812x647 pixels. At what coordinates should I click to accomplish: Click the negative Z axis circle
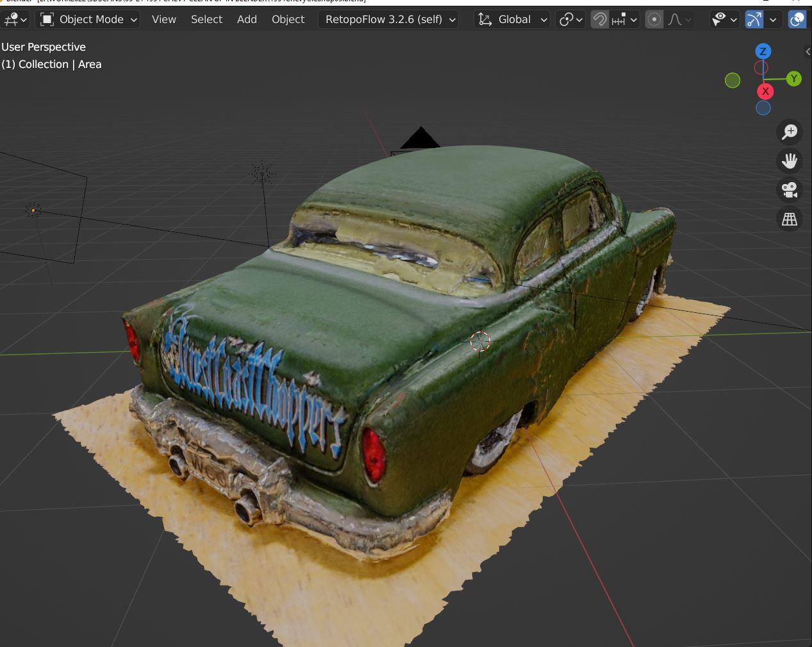coord(763,108)
